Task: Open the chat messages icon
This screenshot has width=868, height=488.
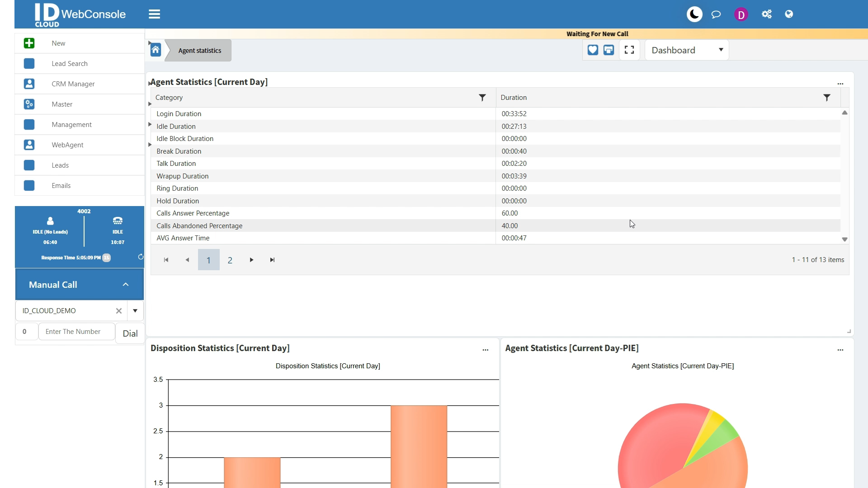Action: [x=716, y=14]
